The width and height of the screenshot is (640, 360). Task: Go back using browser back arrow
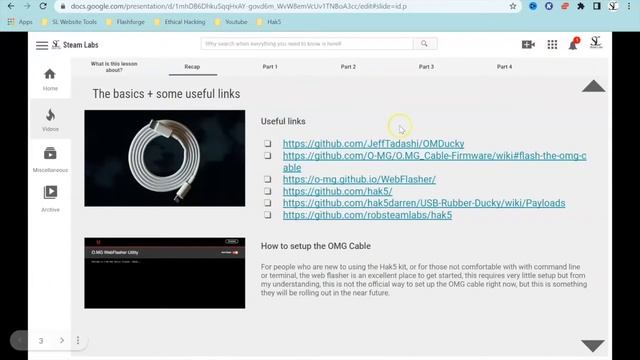(11, 6)
